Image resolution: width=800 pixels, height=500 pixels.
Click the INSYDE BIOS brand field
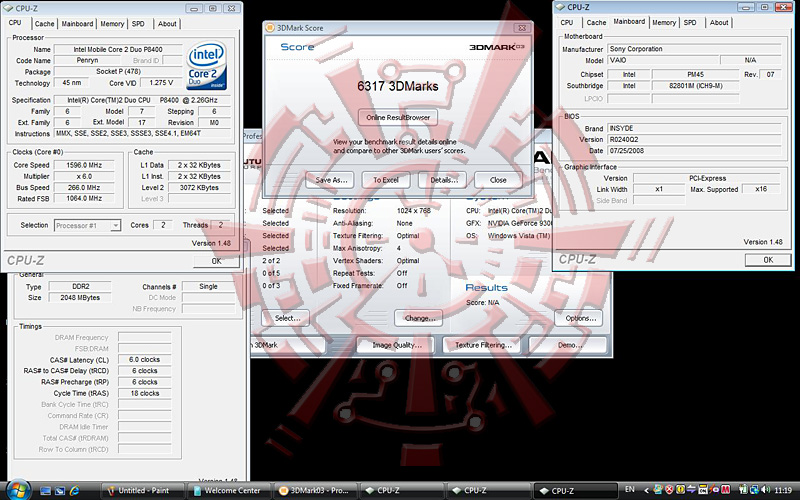[694, 128]
